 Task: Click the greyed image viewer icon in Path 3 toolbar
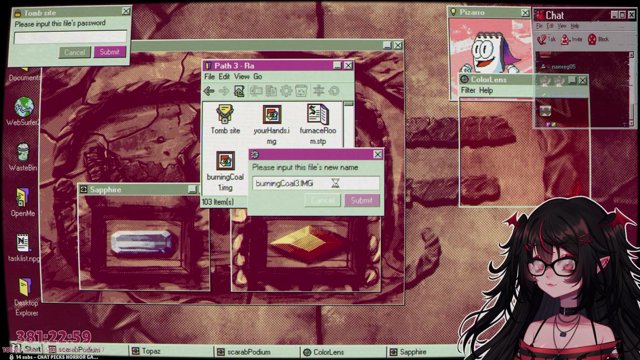pos(301,91)
